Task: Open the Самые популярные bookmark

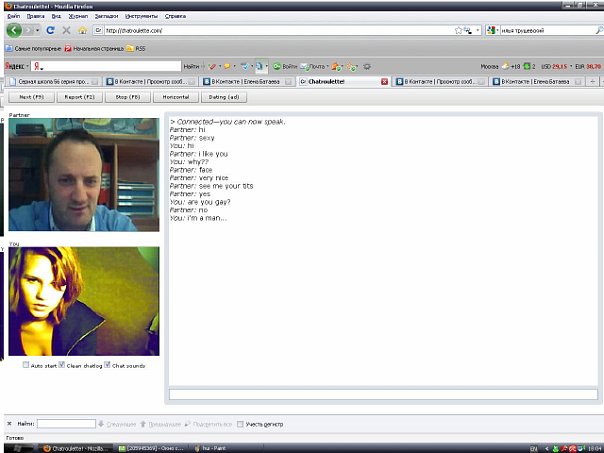Action: 33,49
